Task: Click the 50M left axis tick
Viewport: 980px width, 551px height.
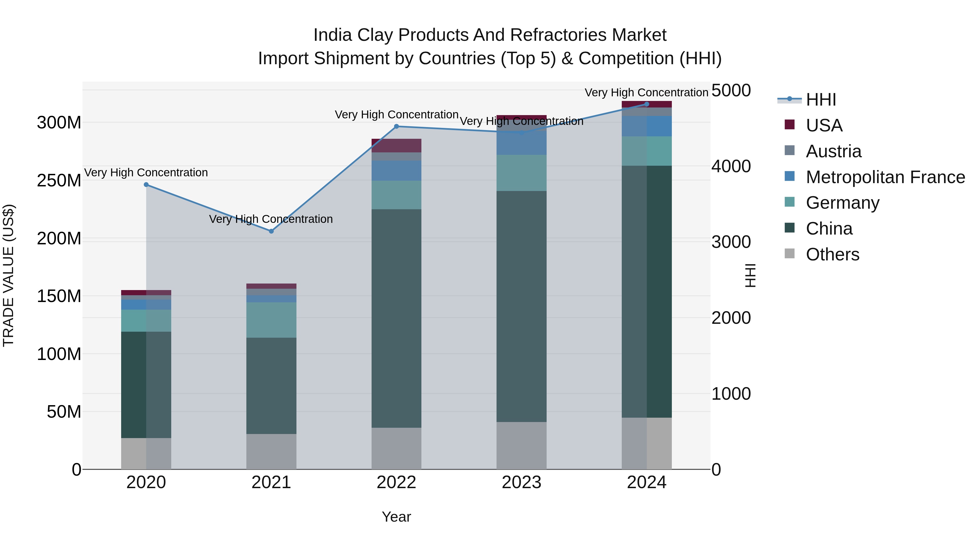Action: pos(64,412)
